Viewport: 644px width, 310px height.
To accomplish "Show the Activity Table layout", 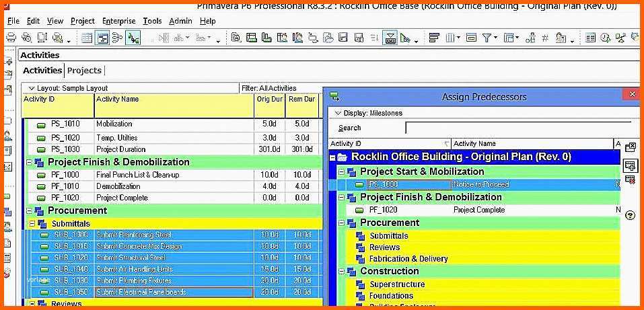I will pos(87,38).
